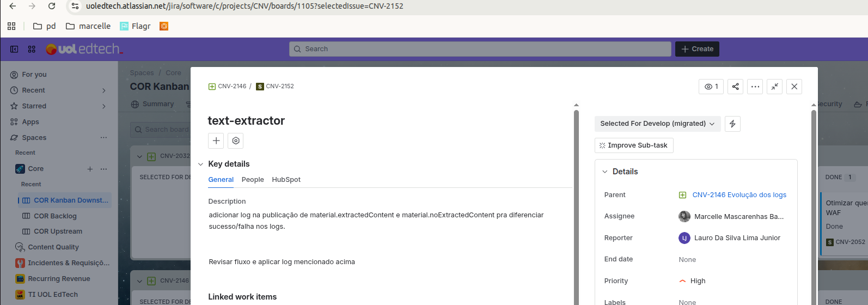Collapse the sidebar with top-left panel icon

[14, 49]
